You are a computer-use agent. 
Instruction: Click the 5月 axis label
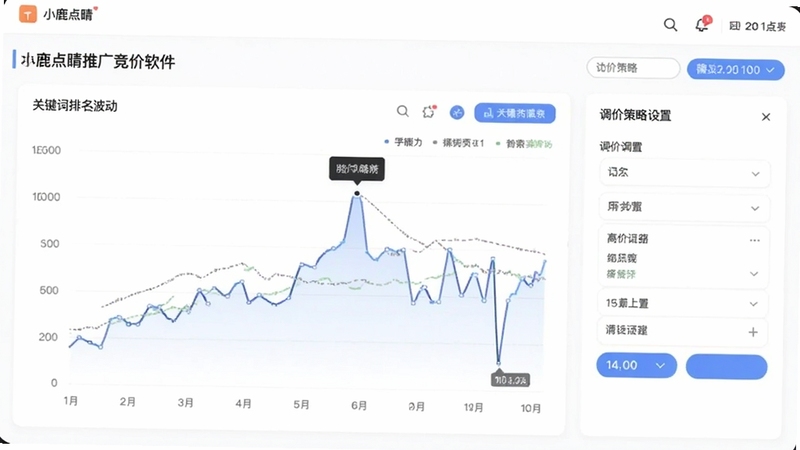point(301,404)
